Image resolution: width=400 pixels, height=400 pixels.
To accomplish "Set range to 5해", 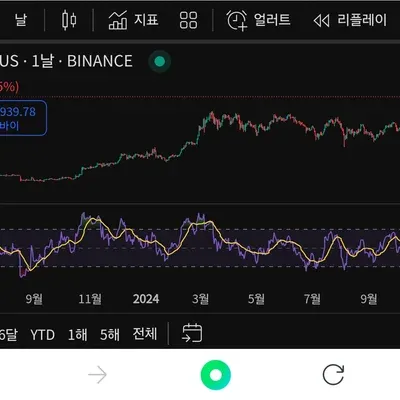I will click(x=110, y=334).
